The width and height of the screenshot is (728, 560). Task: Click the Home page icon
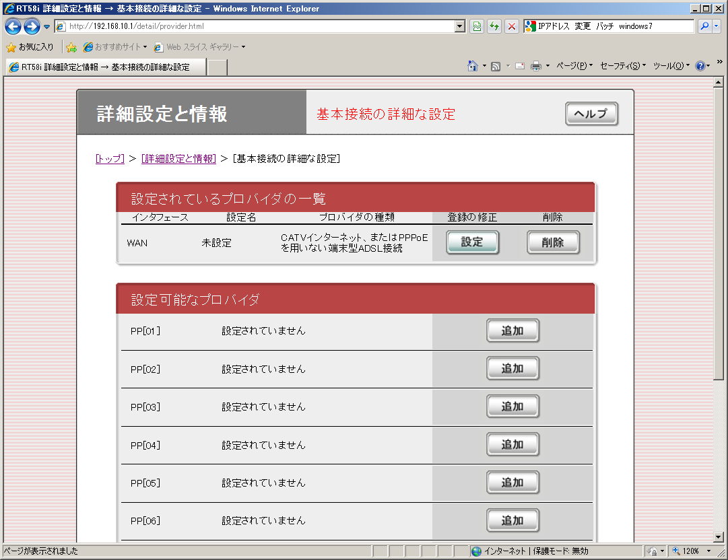click(472, 66)
